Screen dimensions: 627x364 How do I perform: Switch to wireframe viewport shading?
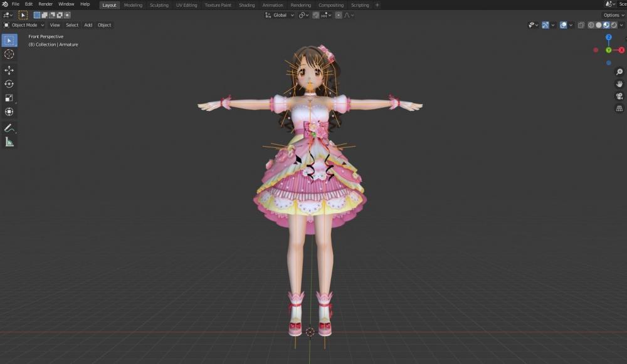coord(591,25)
